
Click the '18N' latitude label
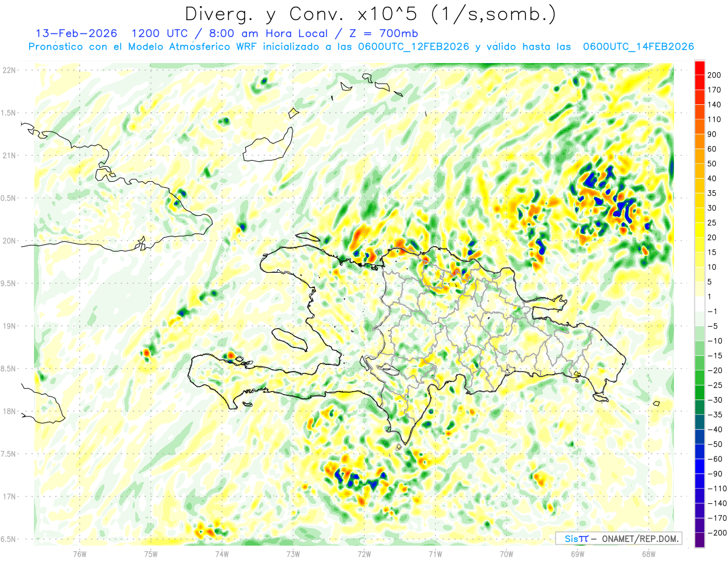9,412
